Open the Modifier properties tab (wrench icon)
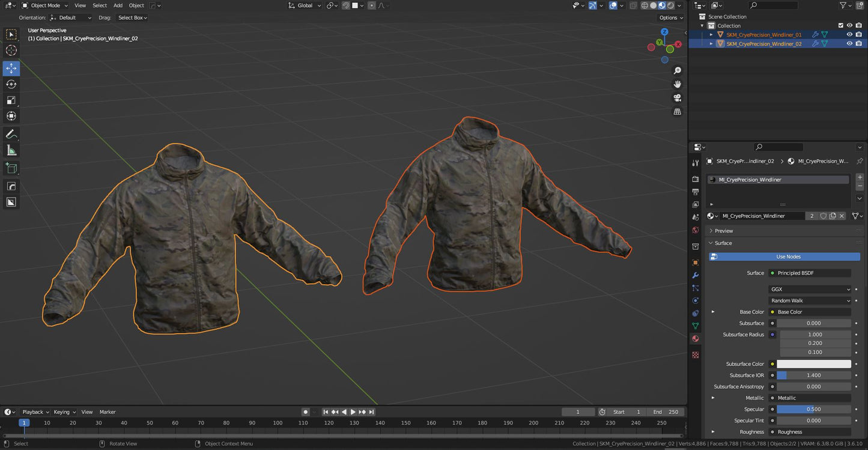Viewport: 868px width, 450px height. pos(695,275)
